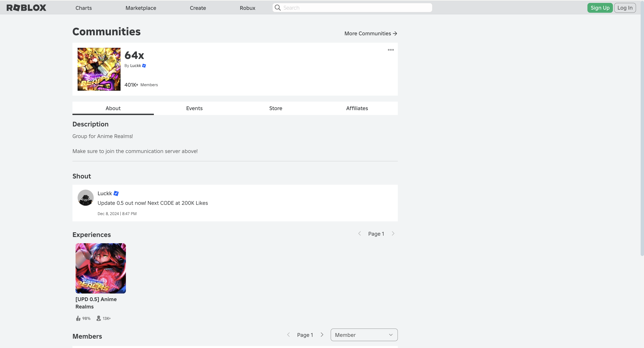Click the Log In button
Viewport: 644px width, 348px height.
(x=625, y=8)
